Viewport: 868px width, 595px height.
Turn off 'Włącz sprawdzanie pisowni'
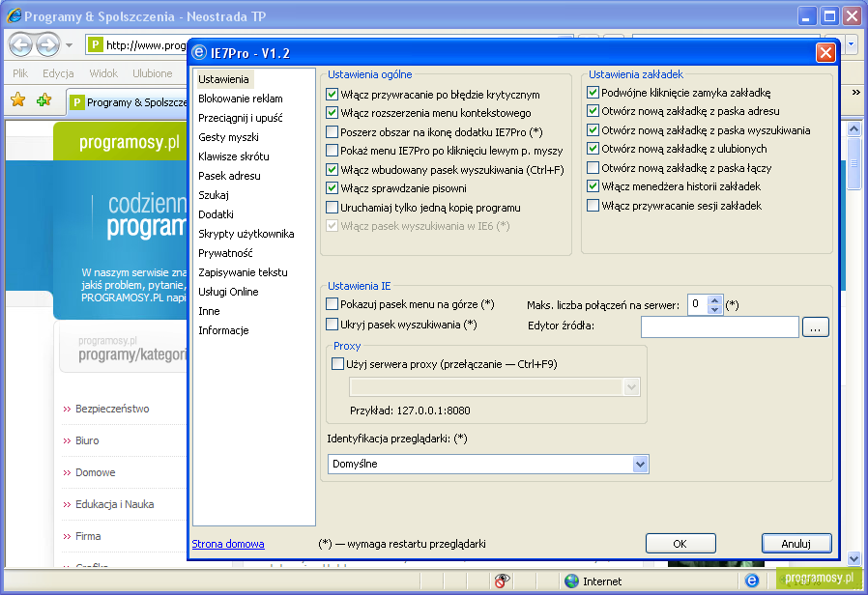[x=333, y=188]
